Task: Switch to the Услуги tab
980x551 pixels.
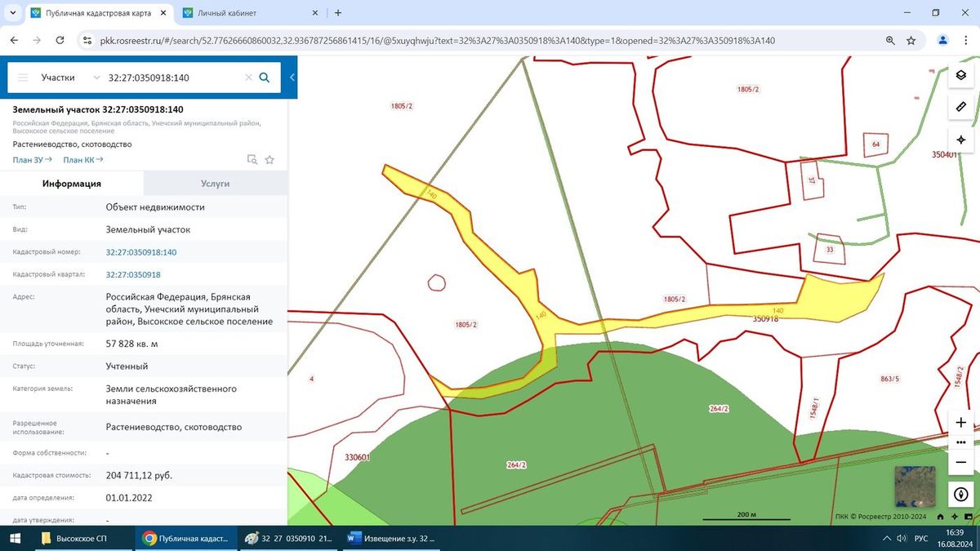Action: coord(216,184)
